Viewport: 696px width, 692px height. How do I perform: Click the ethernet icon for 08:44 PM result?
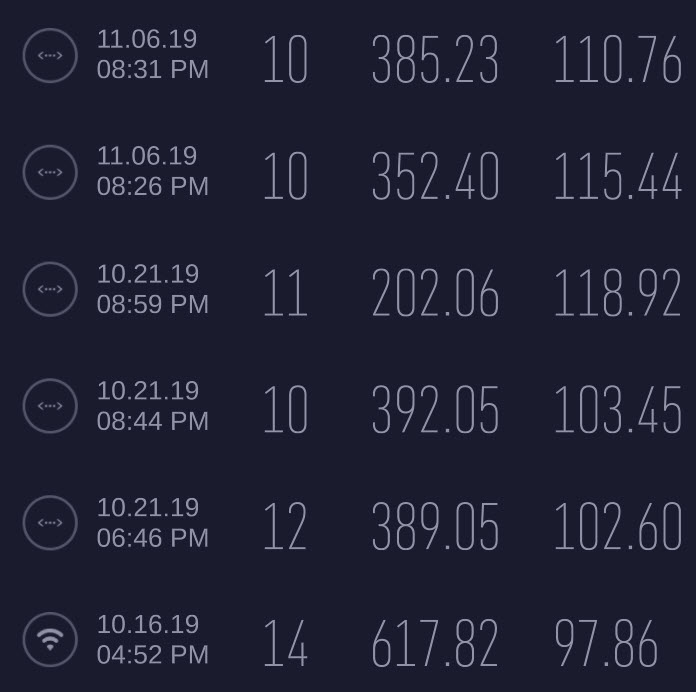[49, 406]
